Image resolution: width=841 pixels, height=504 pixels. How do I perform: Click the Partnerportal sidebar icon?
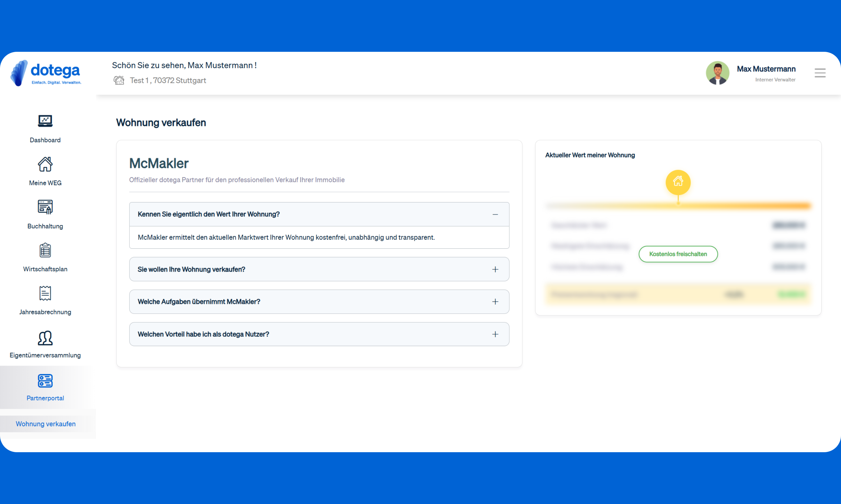45,381
